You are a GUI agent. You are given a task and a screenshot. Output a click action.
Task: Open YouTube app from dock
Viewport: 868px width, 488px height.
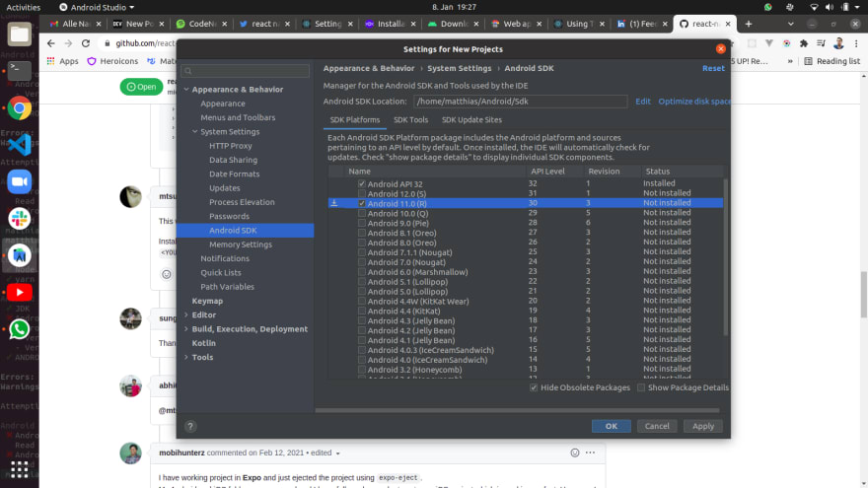[20, 292]
